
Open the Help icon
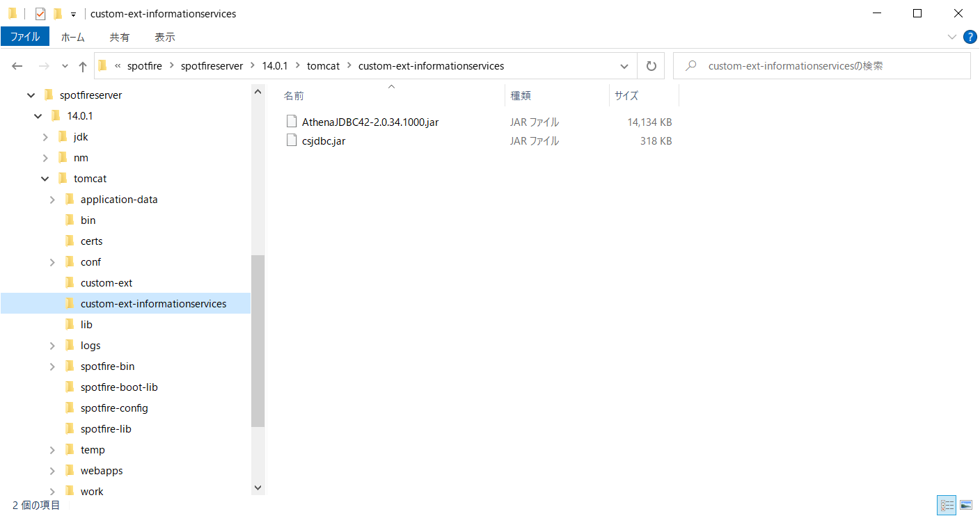pos(970,37)
